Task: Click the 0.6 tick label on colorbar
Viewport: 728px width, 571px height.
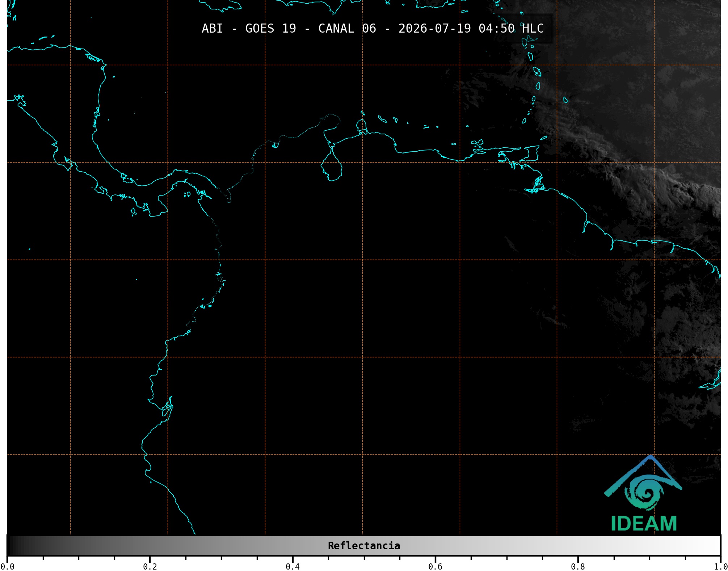Action: 435,567
